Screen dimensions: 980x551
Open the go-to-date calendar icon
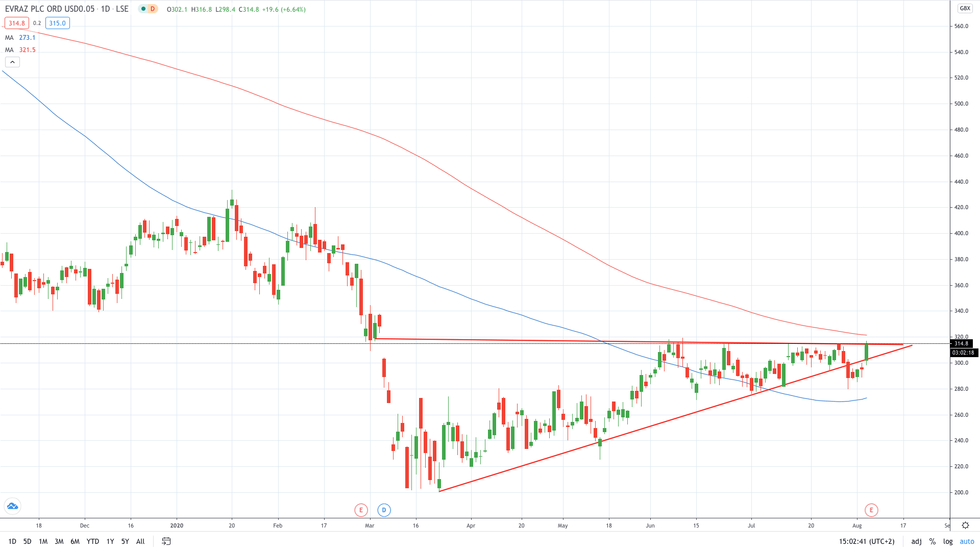pos(166,541)
